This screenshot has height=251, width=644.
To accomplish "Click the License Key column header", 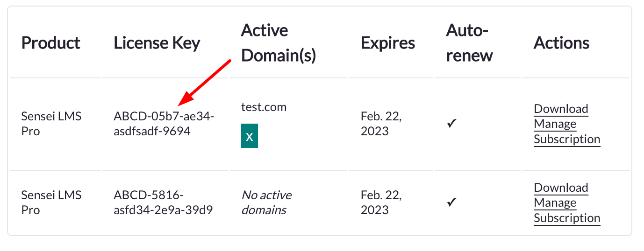I will tap(157, 43).
